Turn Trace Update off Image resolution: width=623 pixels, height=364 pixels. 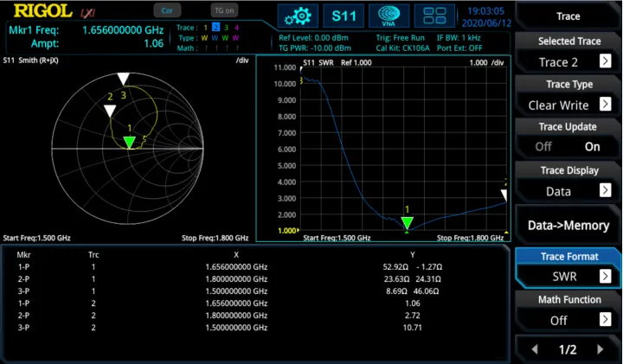[x=543, y=147]
